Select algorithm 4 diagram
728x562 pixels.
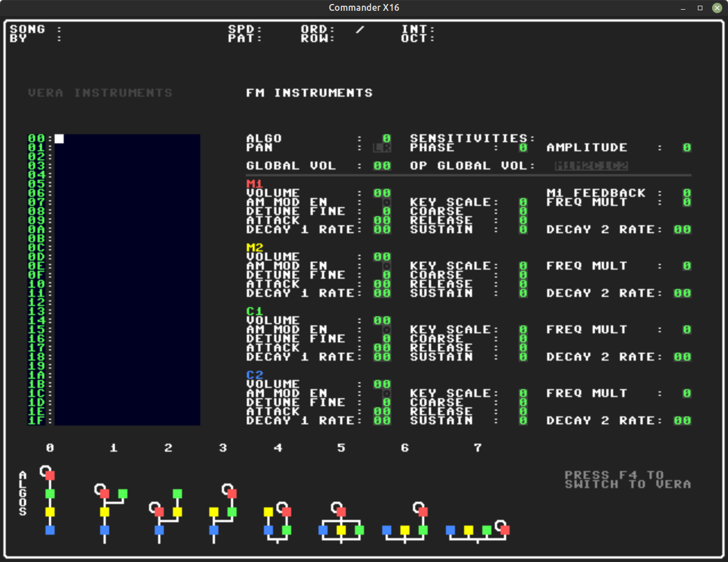[278, 519]
